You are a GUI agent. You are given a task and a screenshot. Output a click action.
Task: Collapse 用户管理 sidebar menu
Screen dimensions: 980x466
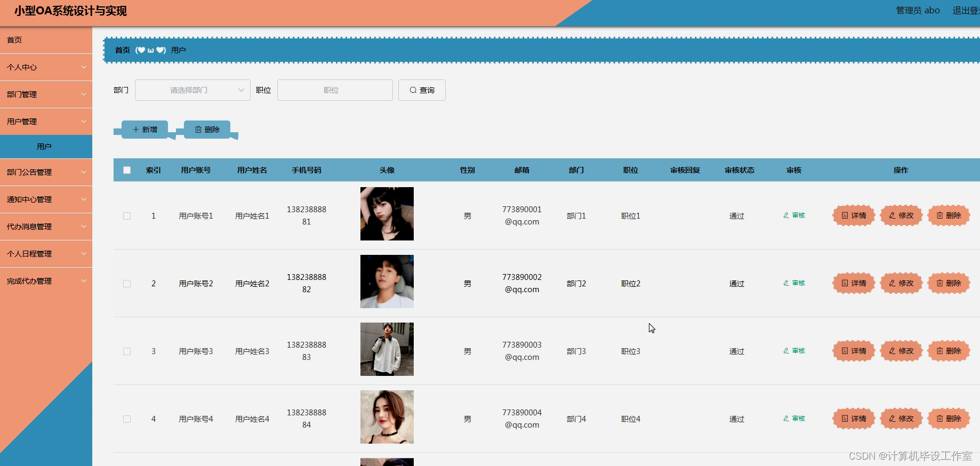pyautogui.click(x=46, y=122)
